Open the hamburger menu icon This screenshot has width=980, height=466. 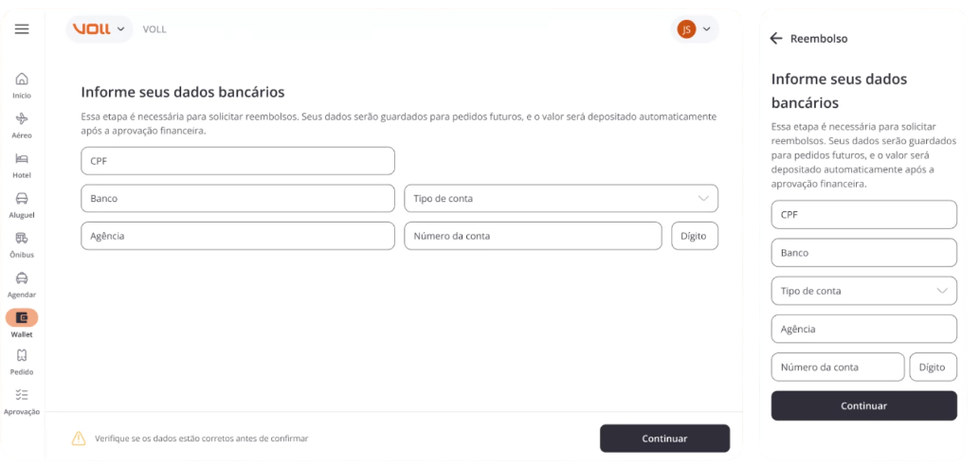[22, 28]
